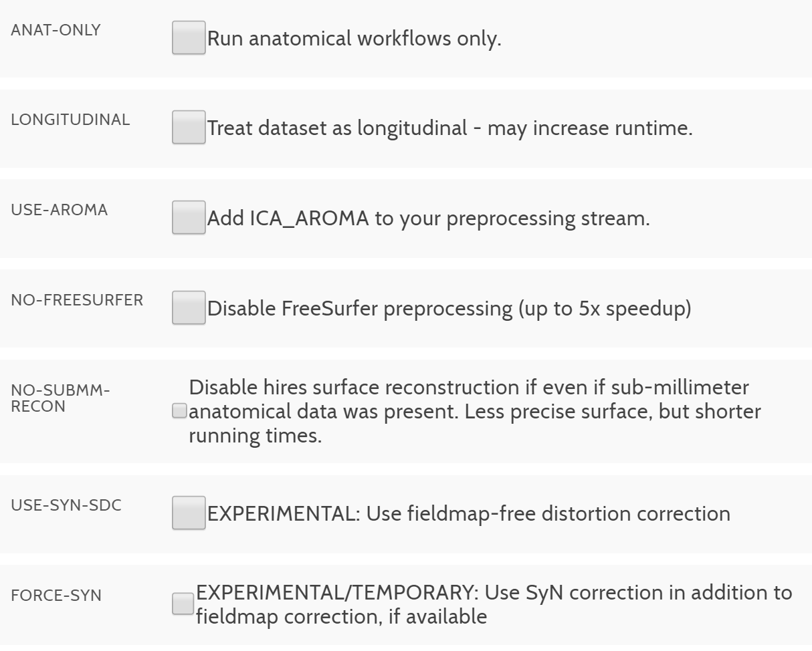Check the LONGITUDINAL option

(188, 127)
